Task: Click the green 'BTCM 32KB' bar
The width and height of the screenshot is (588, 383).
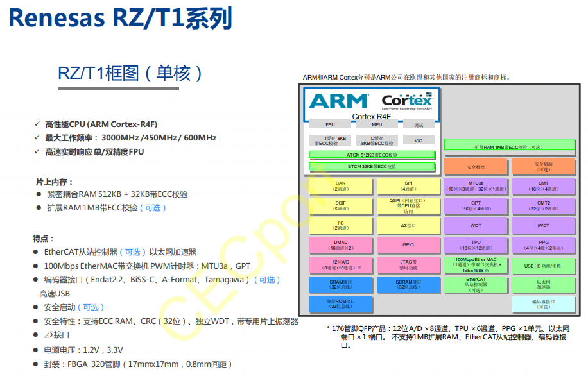Action: point(372,166)
